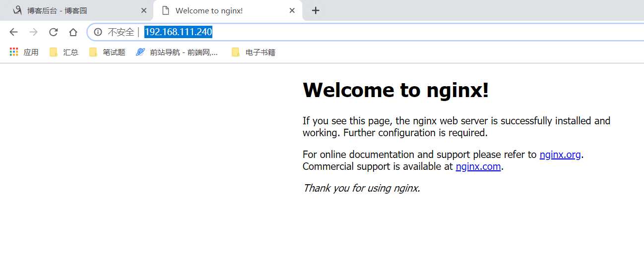Open a new browser tab
The height and width of the screenshot is (258, 644).
point(316,10)
